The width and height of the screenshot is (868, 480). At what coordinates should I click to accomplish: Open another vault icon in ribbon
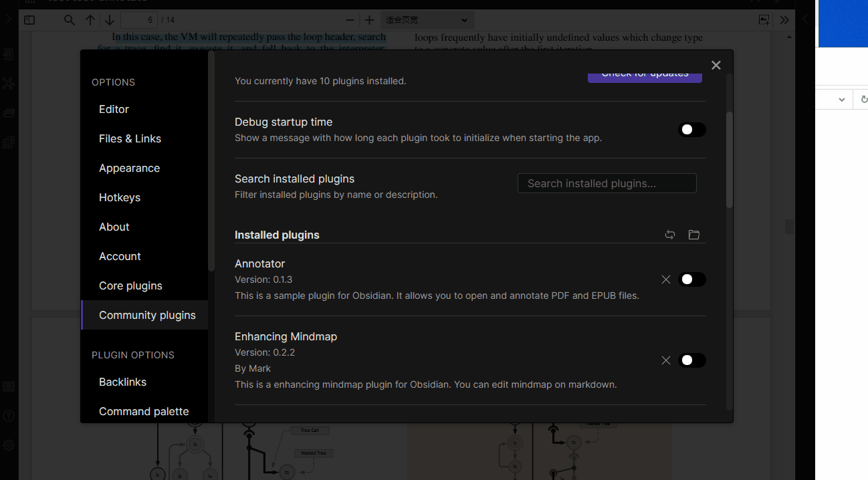(8, 386)
